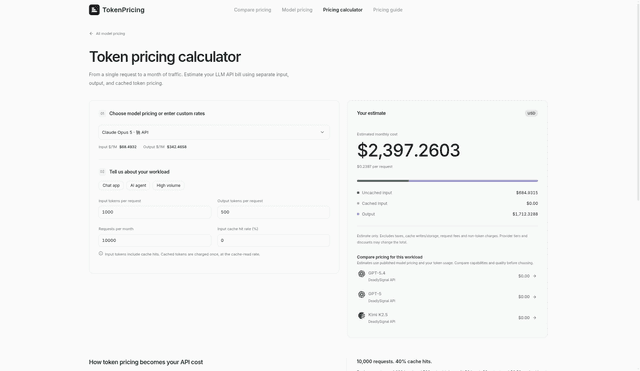Open the Claude Opus 5 model dropdown

tap(214, 132)
